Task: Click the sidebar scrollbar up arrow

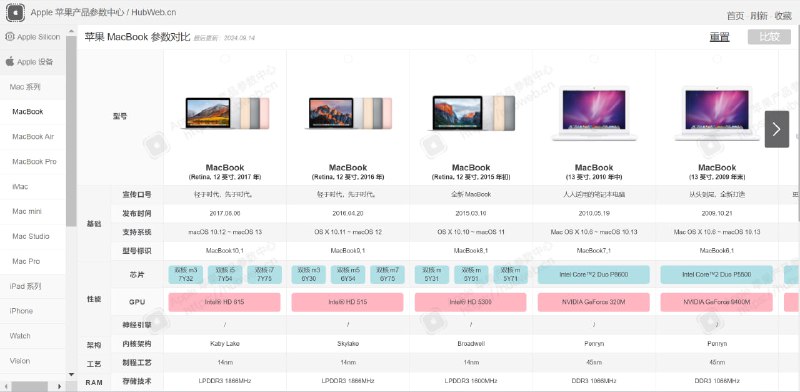Action: pos(71,30)
